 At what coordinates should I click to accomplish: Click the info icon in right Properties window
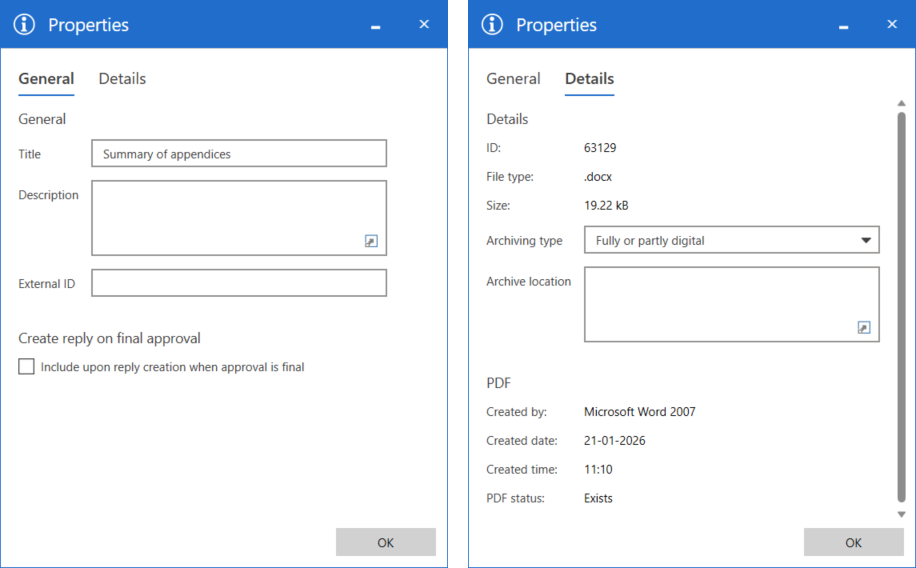[x=492, y=25]
